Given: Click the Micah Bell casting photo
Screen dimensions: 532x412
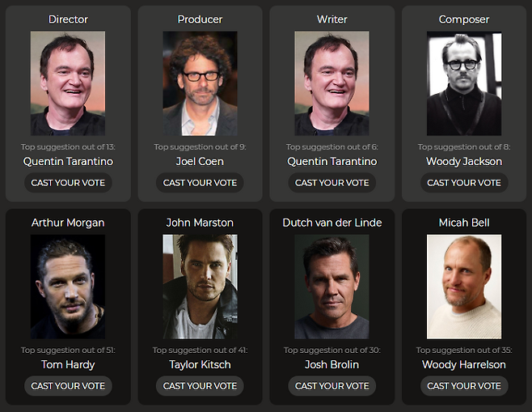Looking at the screenshot, I should (x=464, y=287).
